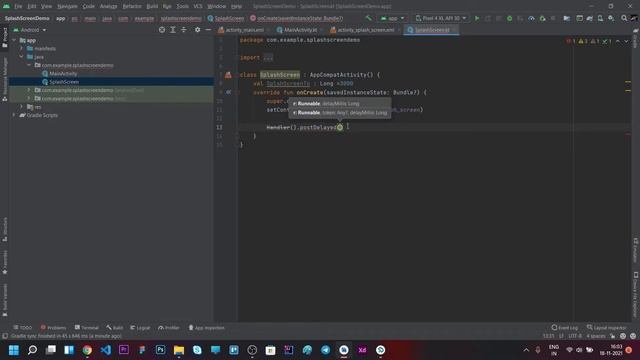Open the Profiler tool window
The height and width of the screenshot is (360, 640).
169,328
